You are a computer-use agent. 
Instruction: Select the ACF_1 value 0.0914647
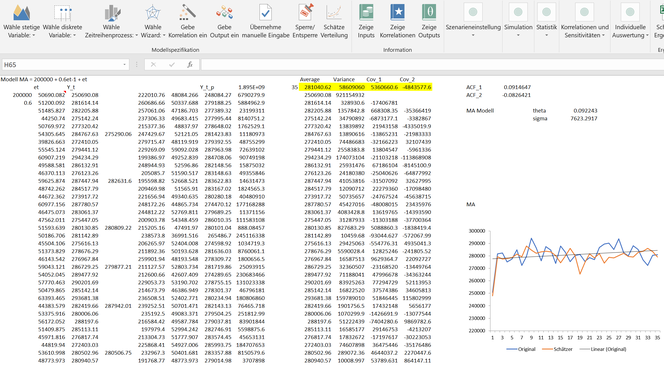tap(517, 87)
